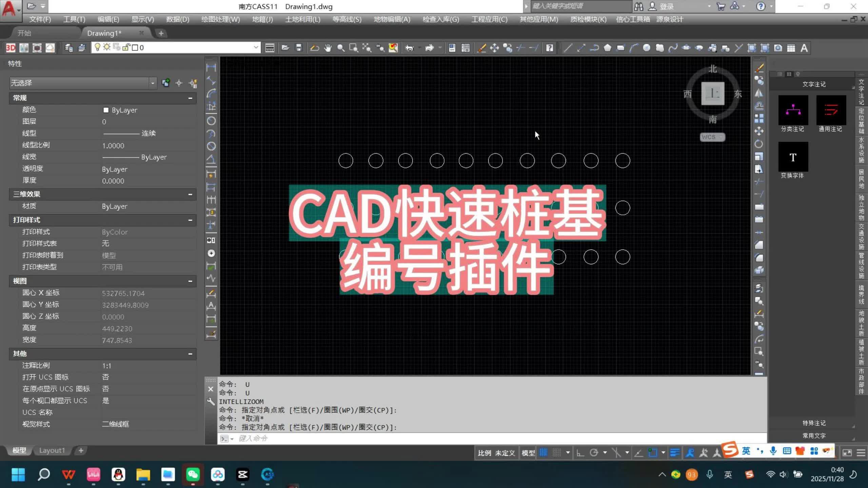Click the Save icon in the toolbar
The width and height of the screenshot is (868, 488).
click(299, 48)
